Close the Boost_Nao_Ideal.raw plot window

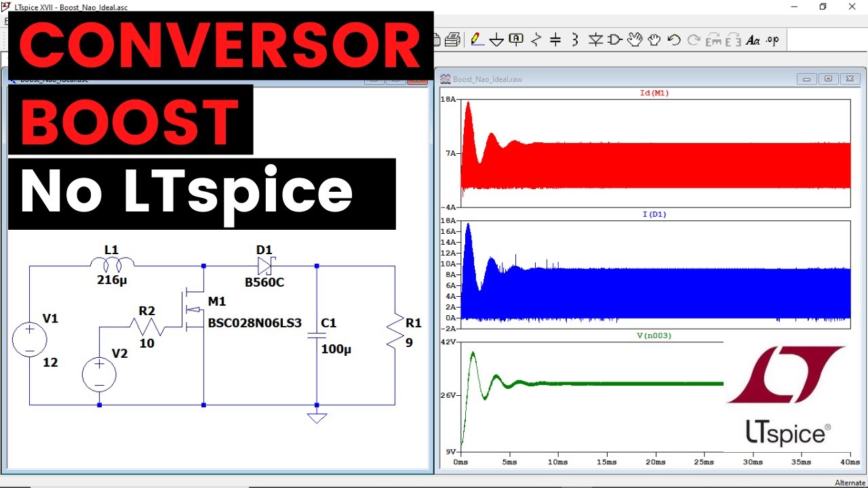pyautogui.click(x=850, y=79)
